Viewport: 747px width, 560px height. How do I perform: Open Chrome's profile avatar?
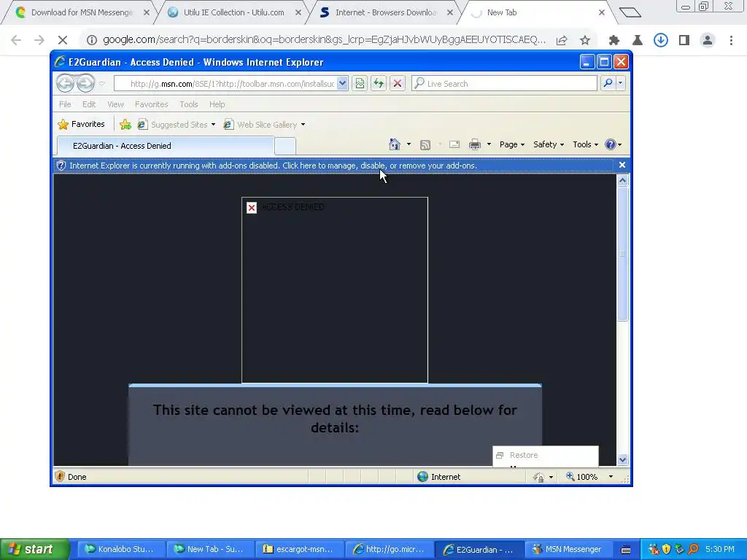point(708,40)
